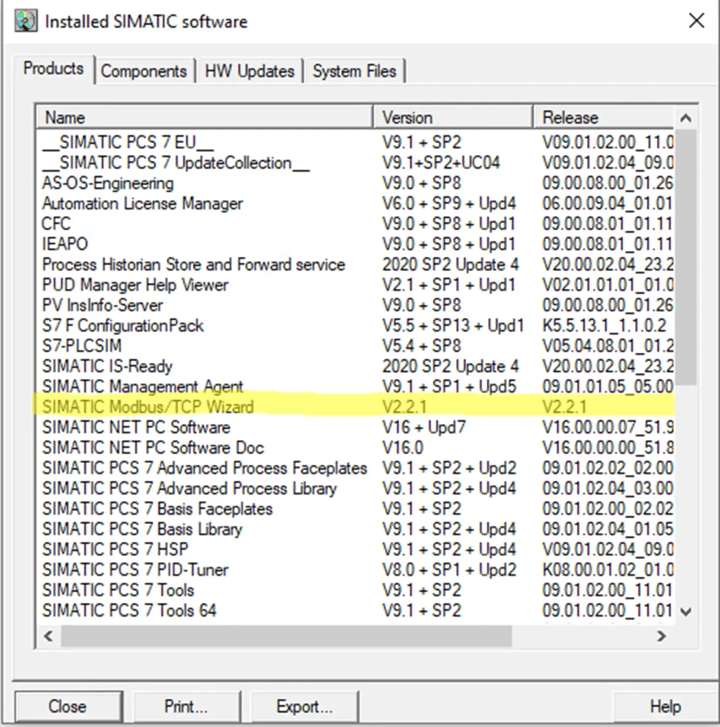This screenshot has width=720, height=727.
Task: Close the Installed SIMATIC software dialog
Action: [696, 21]
